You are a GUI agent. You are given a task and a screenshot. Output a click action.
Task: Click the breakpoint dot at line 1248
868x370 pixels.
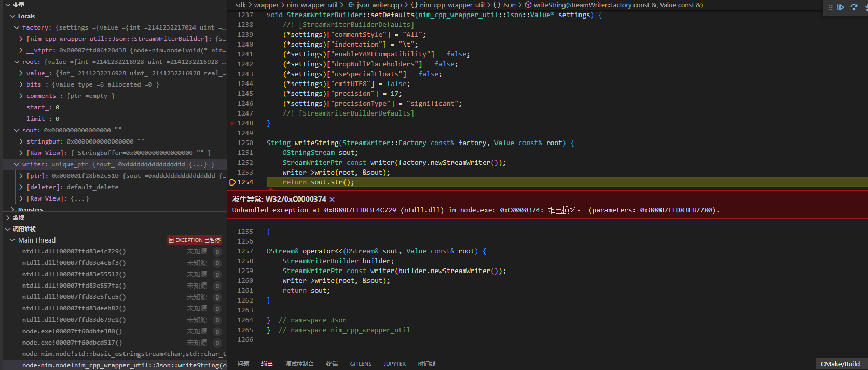232,123
